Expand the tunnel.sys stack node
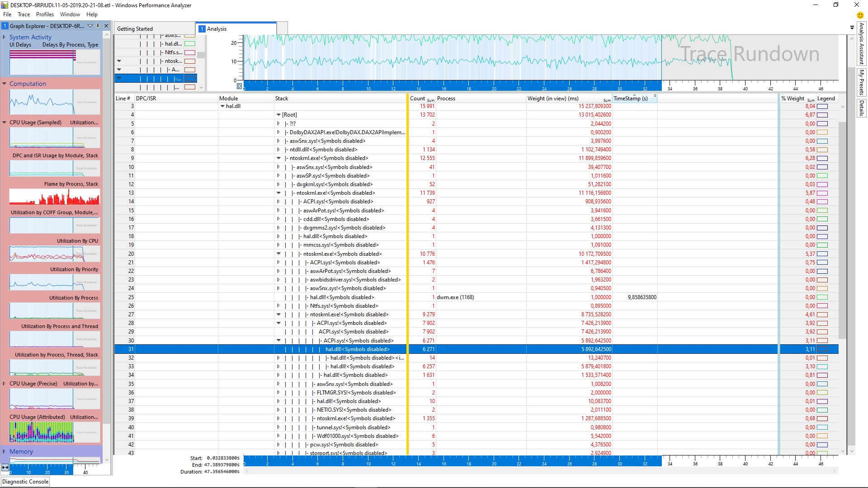 click(x=278, y=427)
